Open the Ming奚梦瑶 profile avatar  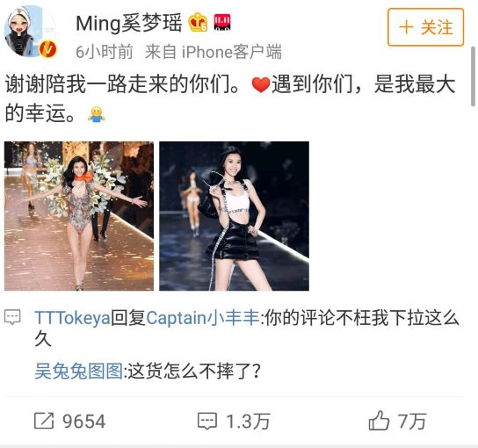tap(31, 32)
